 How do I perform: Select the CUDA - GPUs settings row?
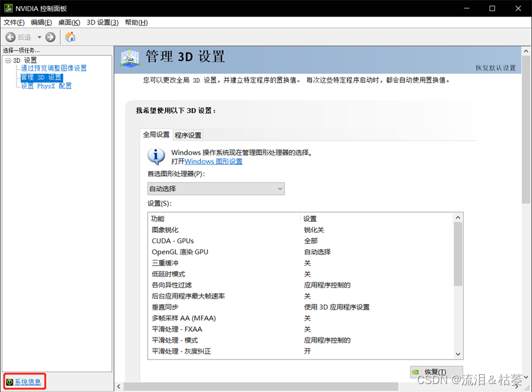[x=301, y=241]
